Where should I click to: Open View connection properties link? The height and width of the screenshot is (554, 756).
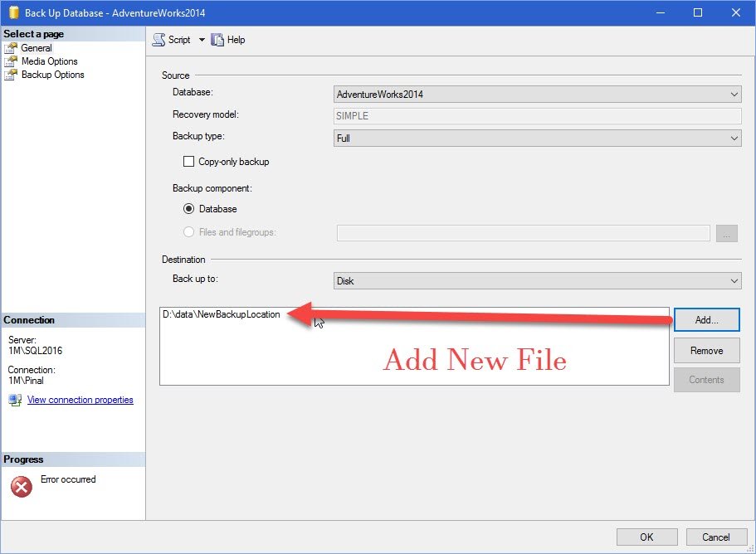[x=80, y=400]
